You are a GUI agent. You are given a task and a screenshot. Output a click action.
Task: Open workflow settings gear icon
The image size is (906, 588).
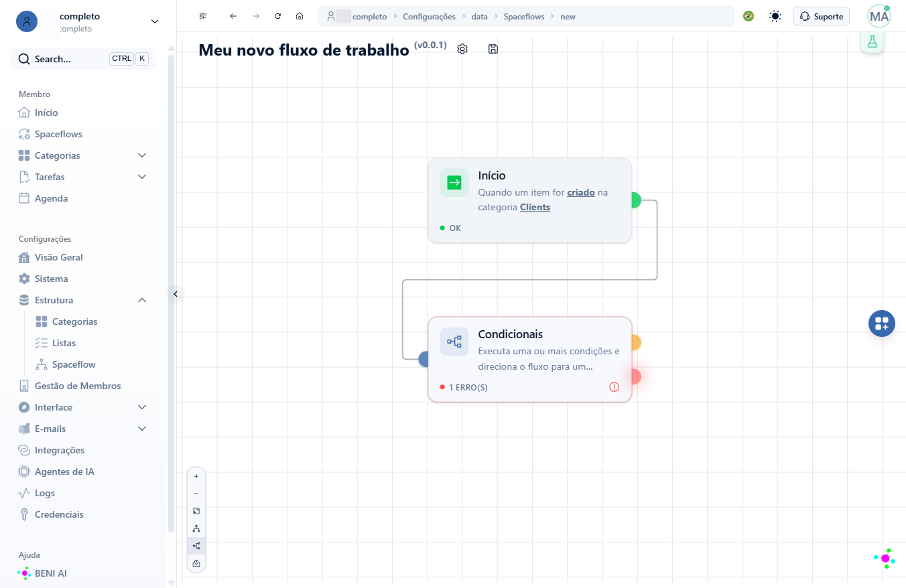pos(462,49)
